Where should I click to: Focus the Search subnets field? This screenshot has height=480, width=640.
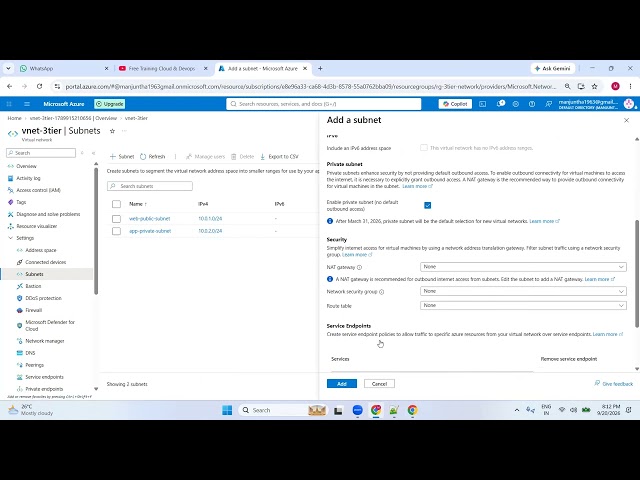coord(150,186)
